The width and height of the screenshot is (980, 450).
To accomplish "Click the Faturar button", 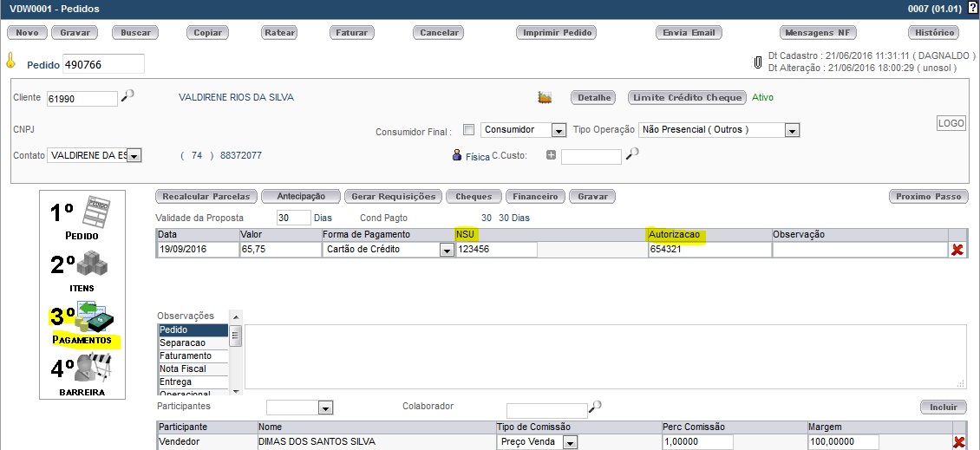I will 352,32.
